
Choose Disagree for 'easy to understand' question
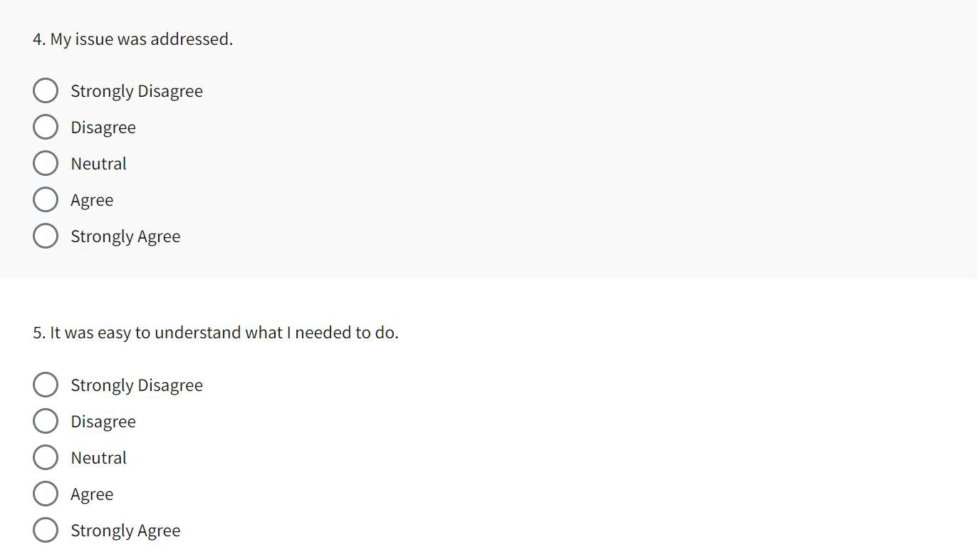[x=46, y=421]
